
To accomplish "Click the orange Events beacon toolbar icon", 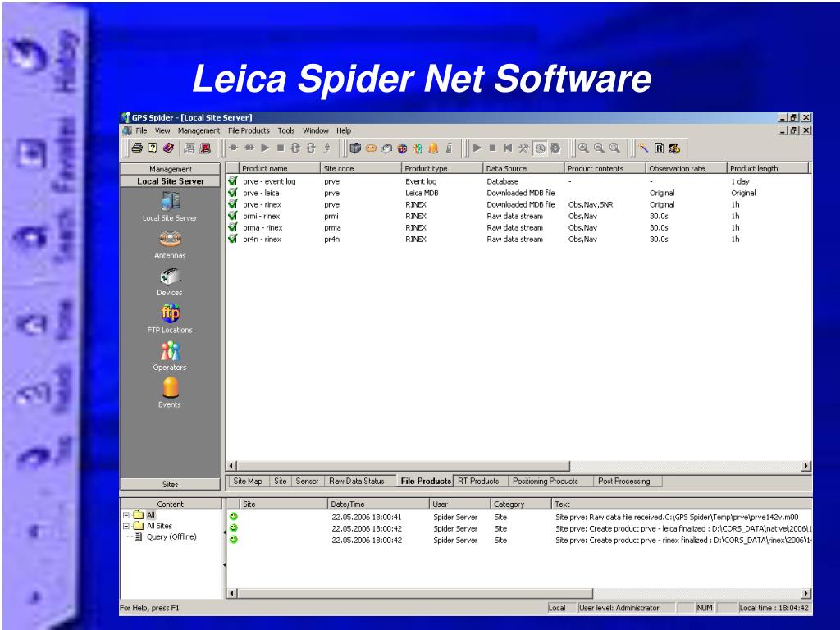I will [x=433, y=148].
